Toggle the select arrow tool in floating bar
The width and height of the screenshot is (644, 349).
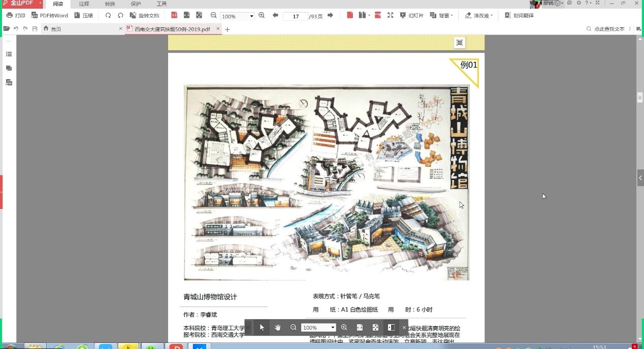(262, 328)
